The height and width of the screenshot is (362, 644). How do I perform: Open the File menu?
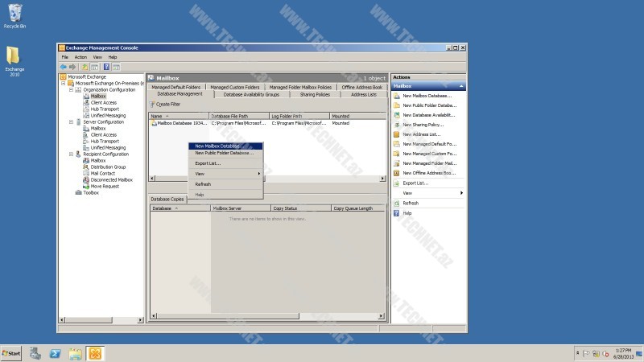[x=65, y=57]
